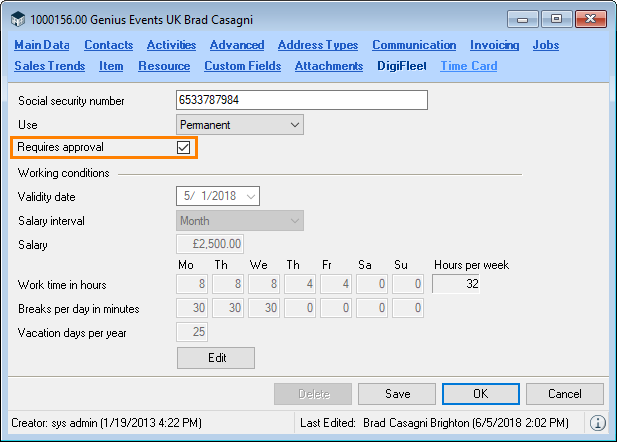Image resolution: width=617 pixels, height=442 pixels.
Task: Confirm with the OK button
Action: pyautogui.click(x=480, y=394)
